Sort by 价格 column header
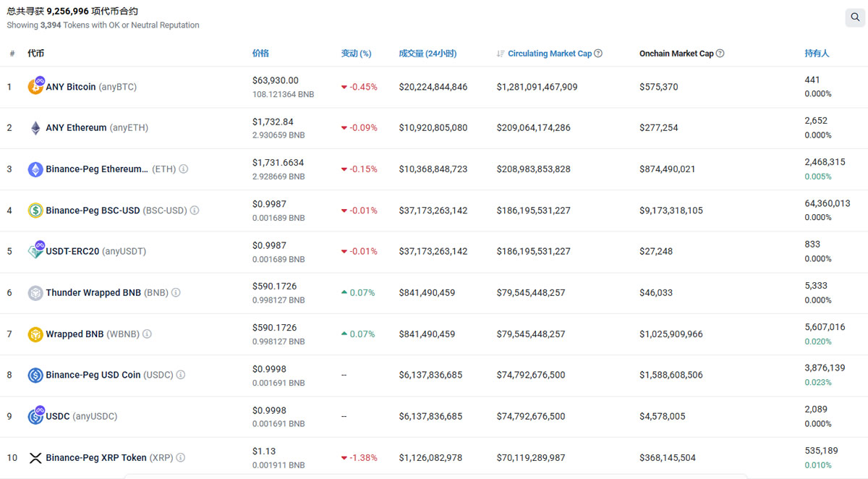868x479 pixels. 260,54
